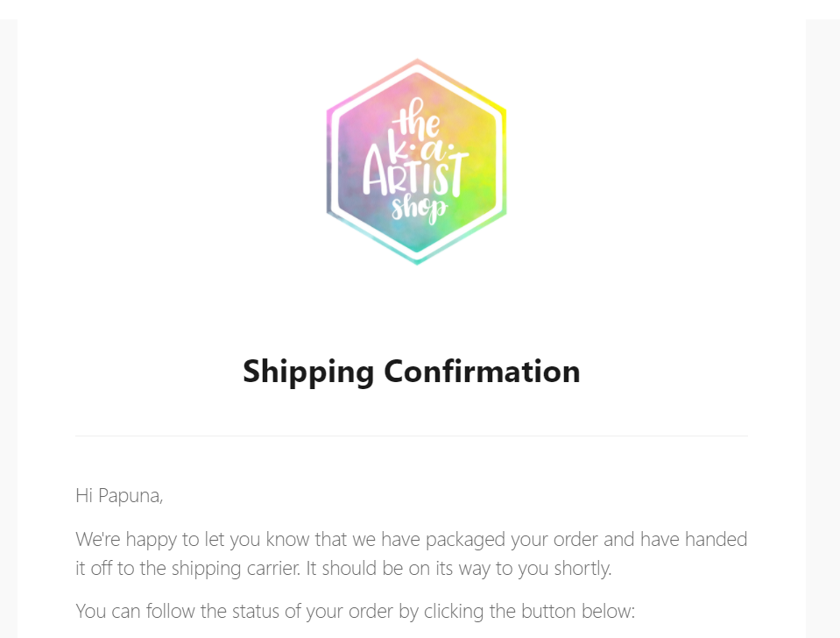Click the name 'Papuna' in greeting
Viewport: 840px width, 638px height.
click(x=130, y=495)
